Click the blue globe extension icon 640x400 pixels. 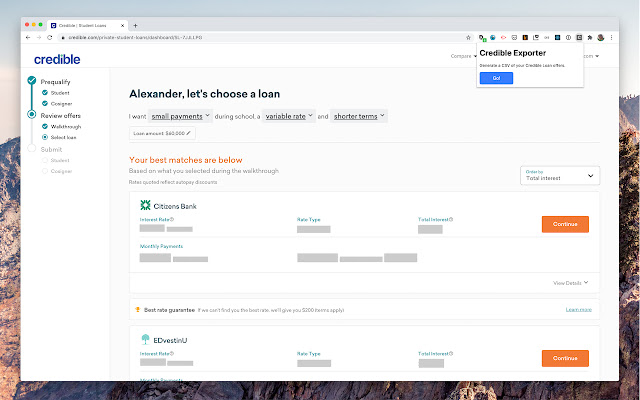(x=493, y=38)
